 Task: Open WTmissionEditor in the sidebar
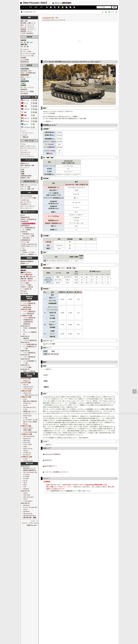27,196
